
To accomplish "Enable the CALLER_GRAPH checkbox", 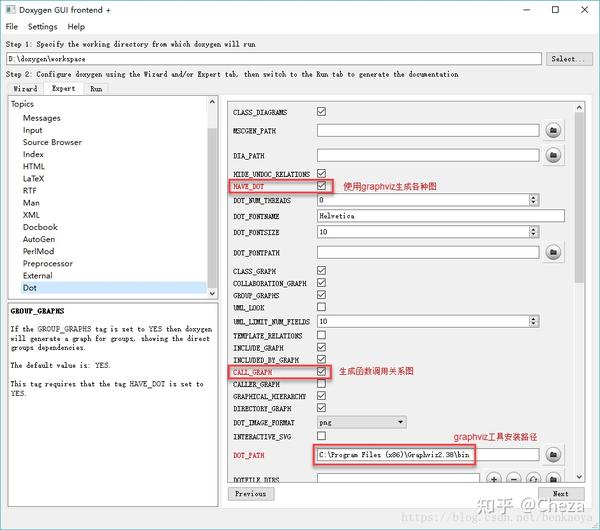I will tap(321, 384).
